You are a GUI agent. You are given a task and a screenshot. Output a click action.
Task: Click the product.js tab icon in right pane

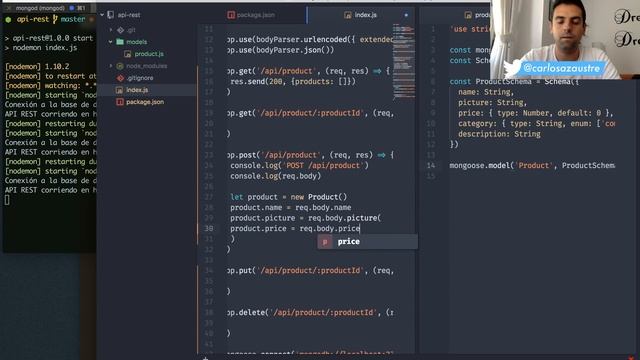[x=468, y=15]
